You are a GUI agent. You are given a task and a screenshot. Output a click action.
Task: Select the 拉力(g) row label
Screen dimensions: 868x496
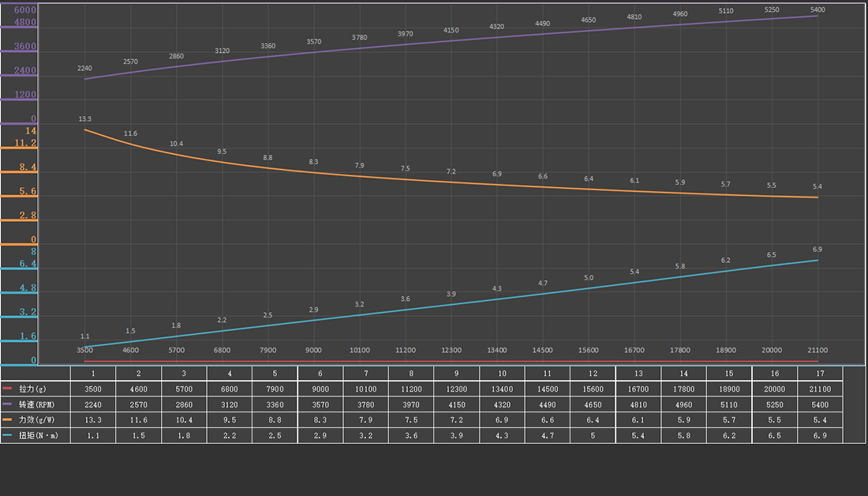point(33,389)
